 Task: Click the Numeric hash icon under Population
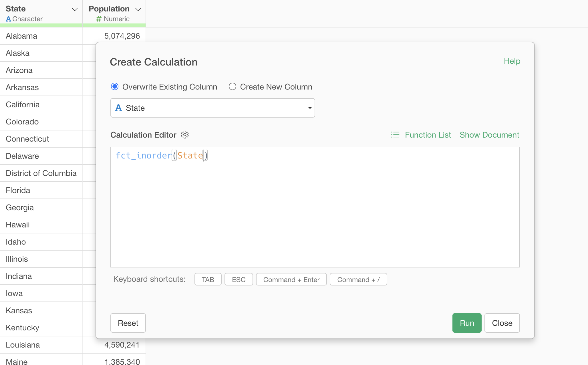click(99, 19)
